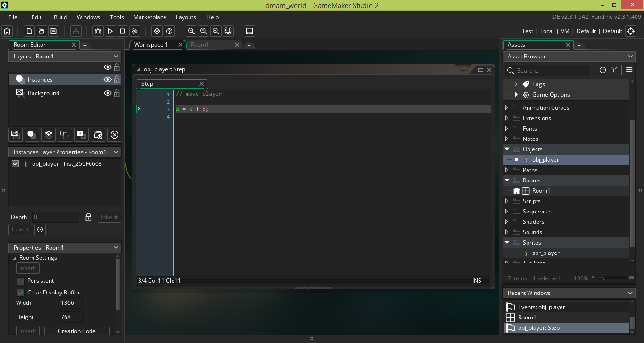Toggle the obj_player instance checkbox
This screenshot has width=644, height=343.
coord(15,164)
